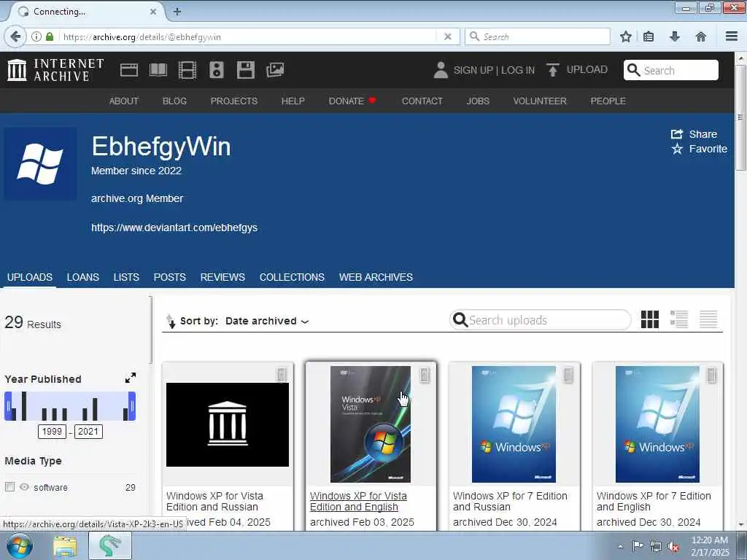
Task: View the site information icon in the address bar
Action: (x=36, y=36)
